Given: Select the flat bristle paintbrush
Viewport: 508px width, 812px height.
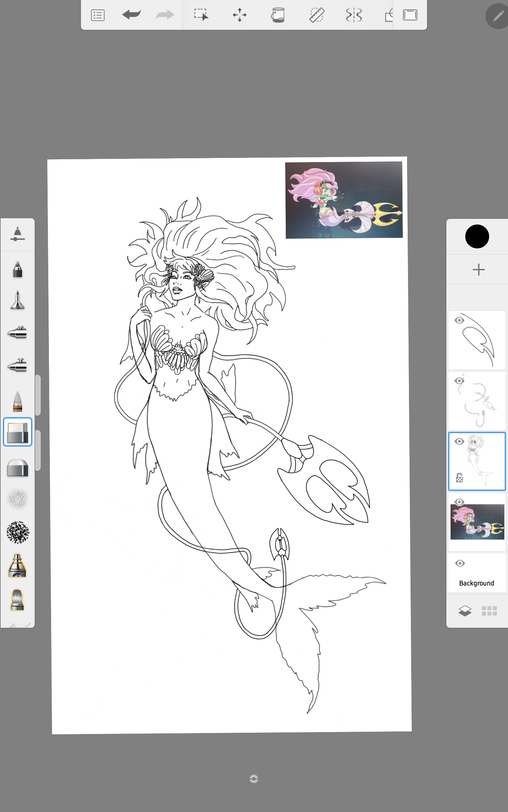Looking at the screenshot, I should pos(17,600).
